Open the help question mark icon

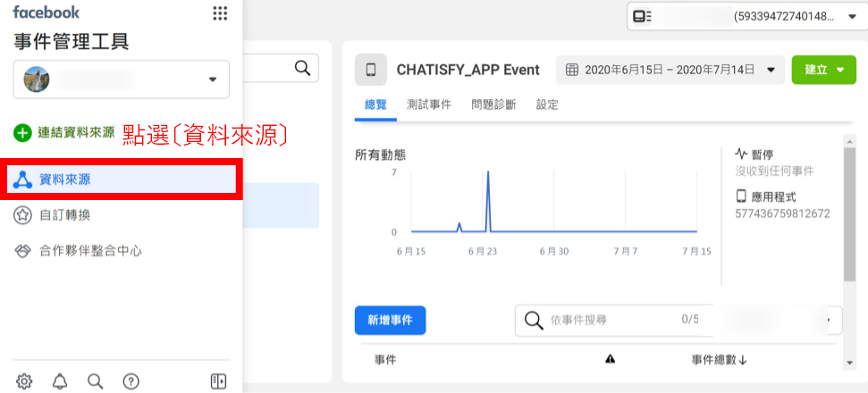[x=131, y=381]
